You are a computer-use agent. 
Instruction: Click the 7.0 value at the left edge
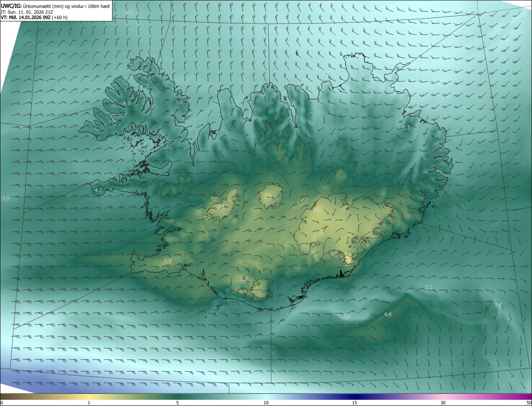pyautogui.click(x=5, y=199)
